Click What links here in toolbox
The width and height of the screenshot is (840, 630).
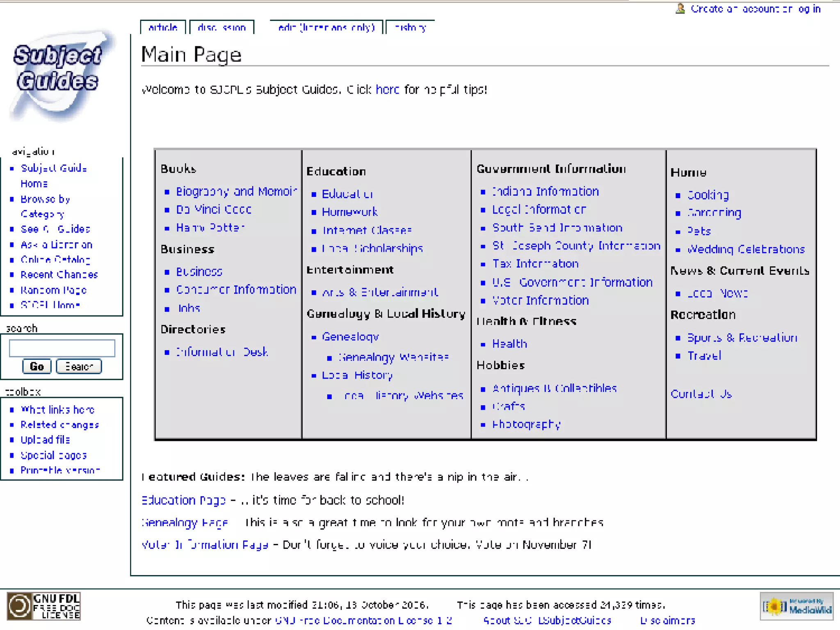[57, 409]
